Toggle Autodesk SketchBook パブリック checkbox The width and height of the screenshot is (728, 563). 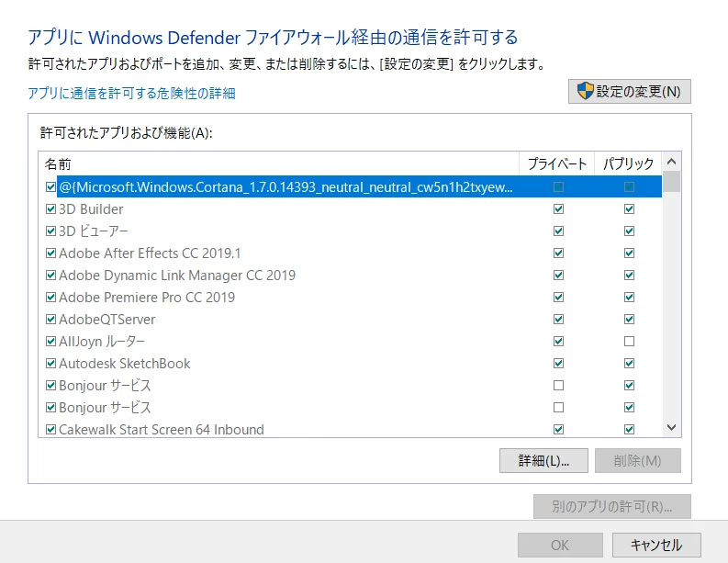coord(629,364)
